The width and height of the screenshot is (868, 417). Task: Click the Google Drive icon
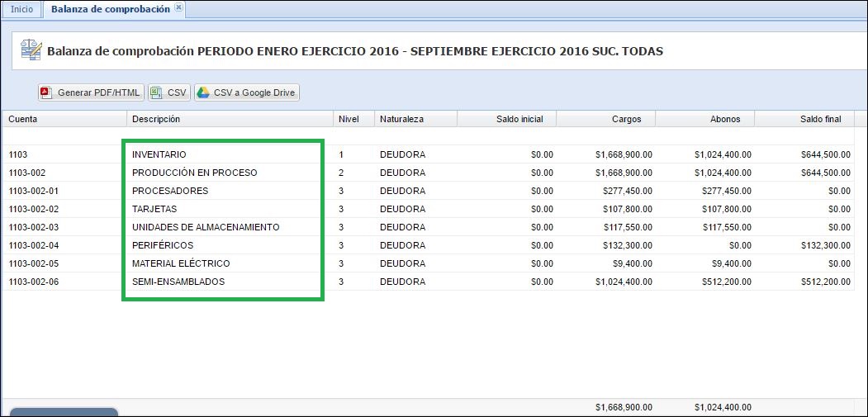pos(204,92)
